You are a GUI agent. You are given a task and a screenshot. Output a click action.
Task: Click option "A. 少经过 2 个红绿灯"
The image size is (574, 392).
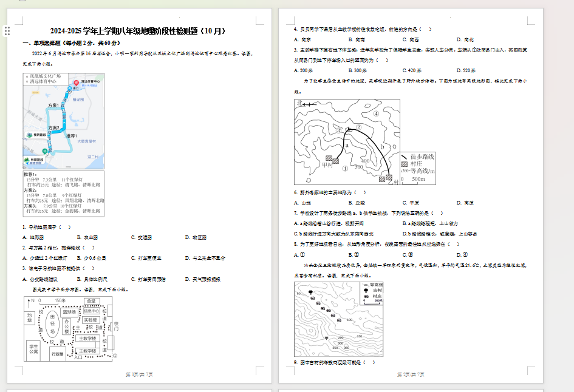point(45,258)
